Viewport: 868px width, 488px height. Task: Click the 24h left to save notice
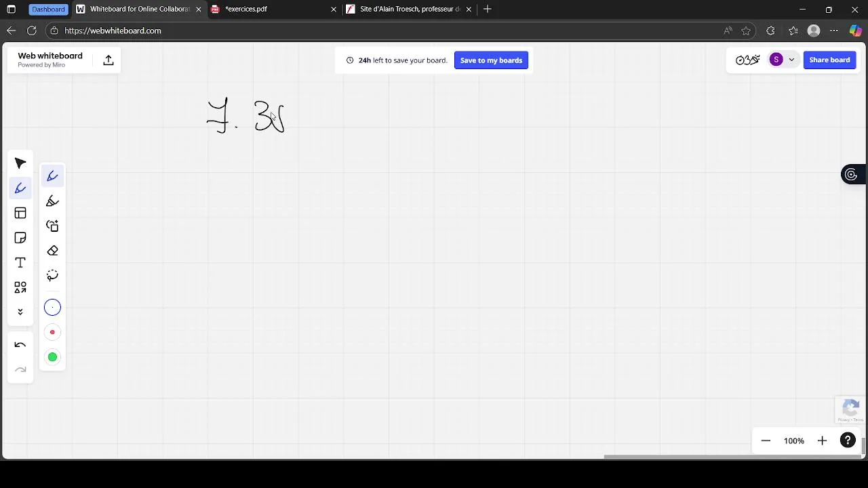coord(397,60)
